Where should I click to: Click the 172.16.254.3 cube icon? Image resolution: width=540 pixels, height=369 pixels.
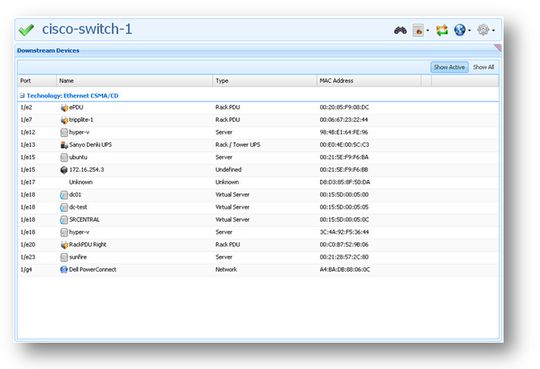[x=64, y=170]
